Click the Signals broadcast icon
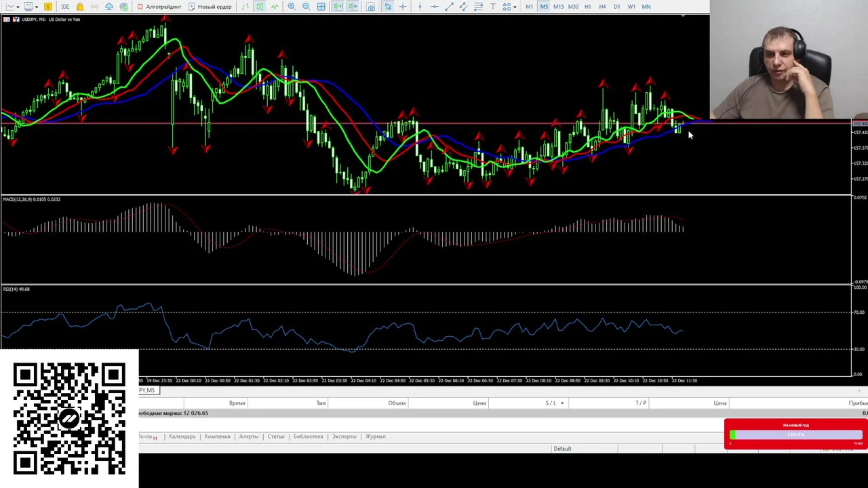This screenshot has height=488, width=868. 94,7
